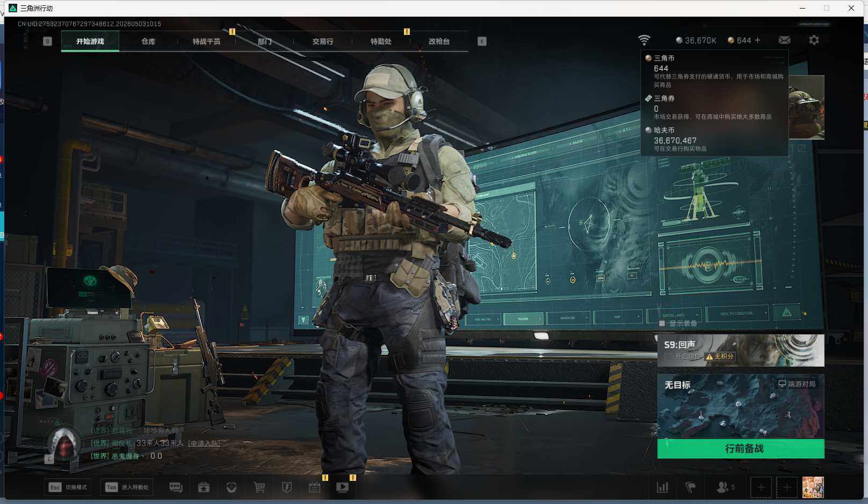Image resolution: width=868 pixels, height=504 pixels.
Task: Toggle the 显示装备 checkbox
Action: pos(662,324)
